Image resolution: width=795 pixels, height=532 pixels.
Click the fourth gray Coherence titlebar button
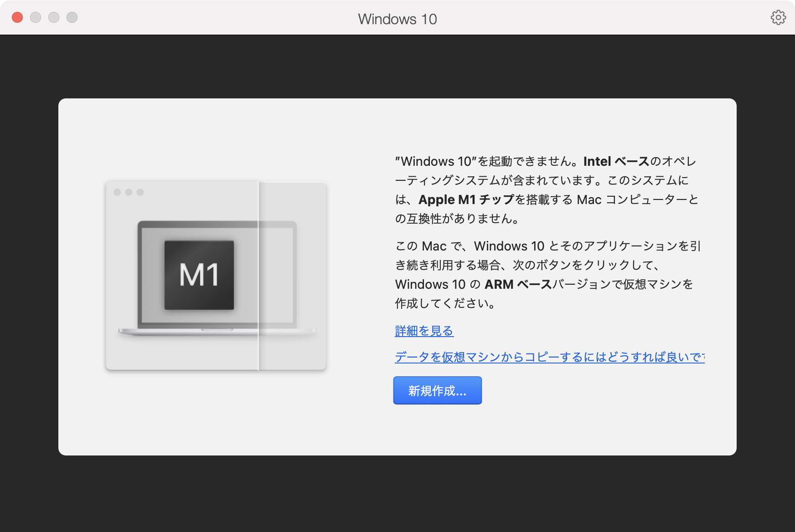click(72, 17)
